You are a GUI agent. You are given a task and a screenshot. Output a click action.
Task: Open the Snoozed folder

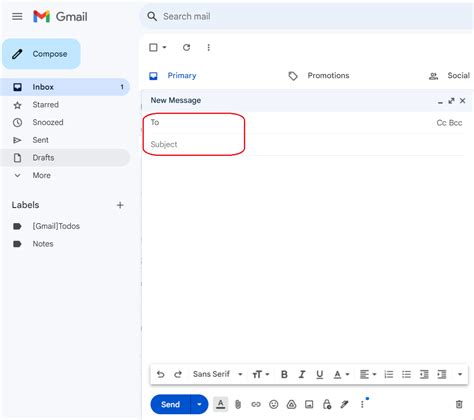pyautogui.click(x=65, y=122)
